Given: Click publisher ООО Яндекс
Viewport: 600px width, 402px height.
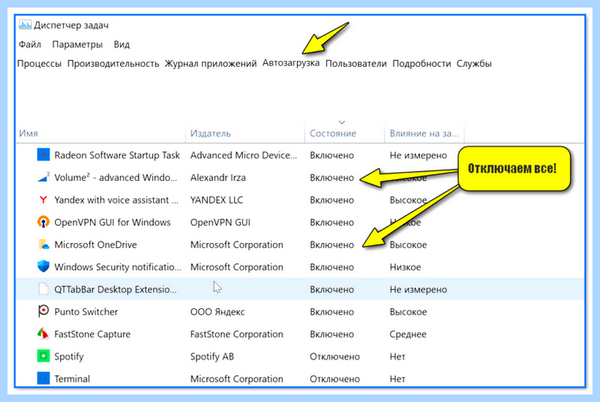Looking at the screenshot, I should coord(217,312).
